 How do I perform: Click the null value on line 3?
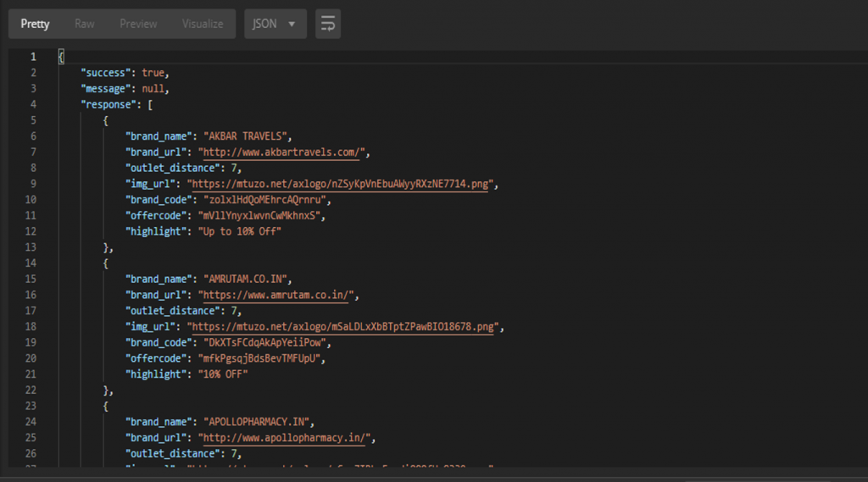[x=153, y=89]
